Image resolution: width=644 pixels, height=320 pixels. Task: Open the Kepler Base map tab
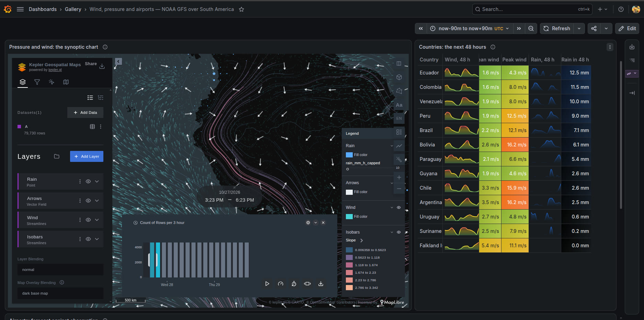[x=66, y=82]
